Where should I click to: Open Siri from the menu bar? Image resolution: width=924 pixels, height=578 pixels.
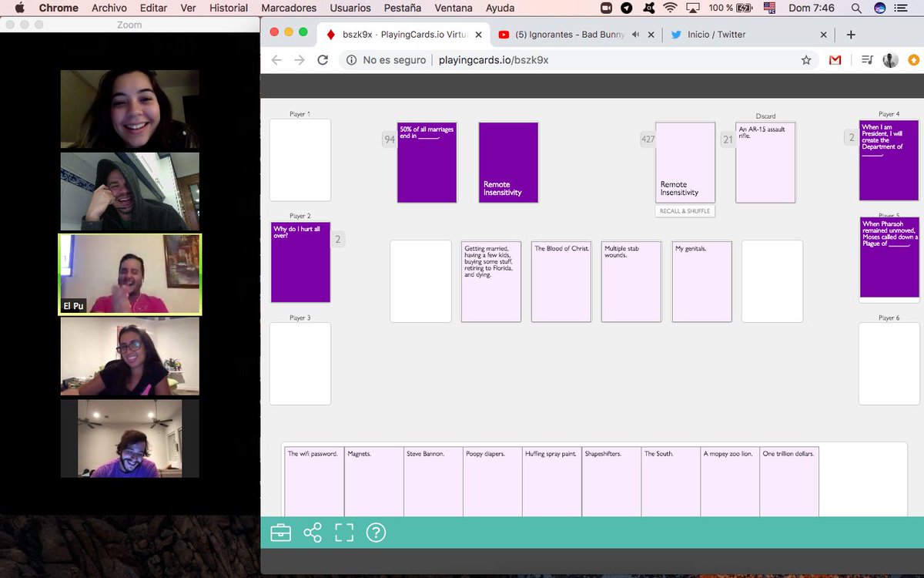[x=880, y=8]
